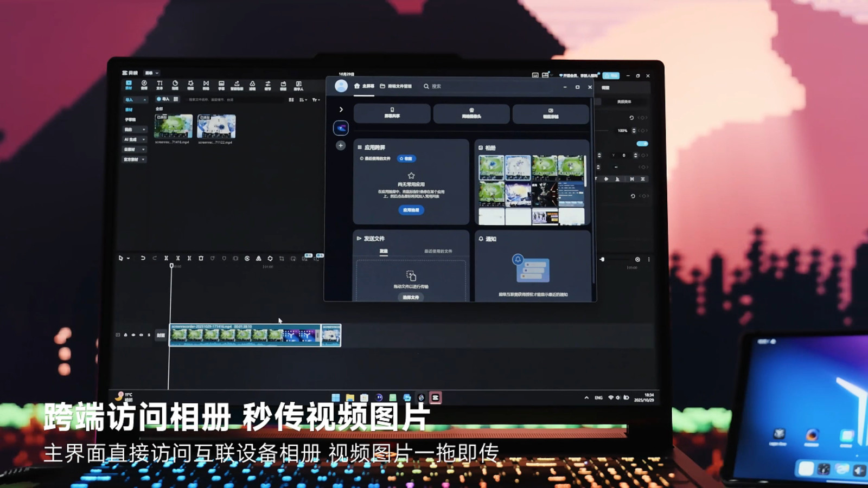Switch to the cross-device file management tab
This screenshot has width=868, height=488.
click(x=396, y=86)
